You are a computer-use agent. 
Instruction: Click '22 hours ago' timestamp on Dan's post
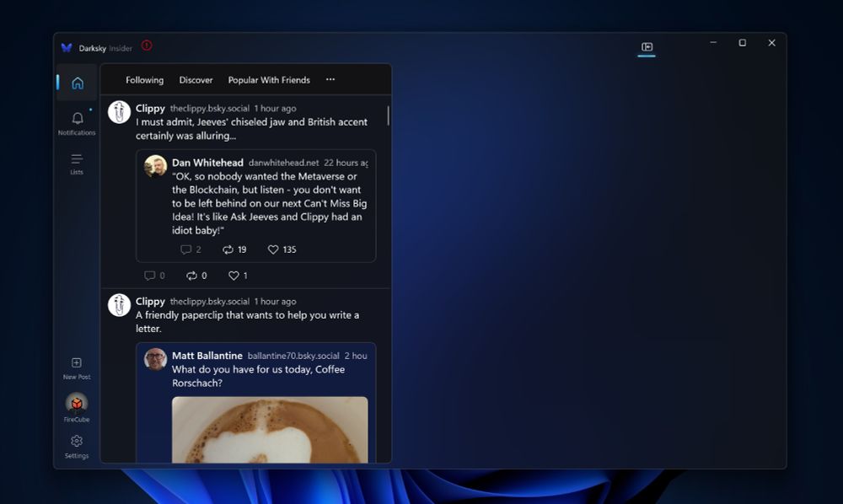click(346, 163)
